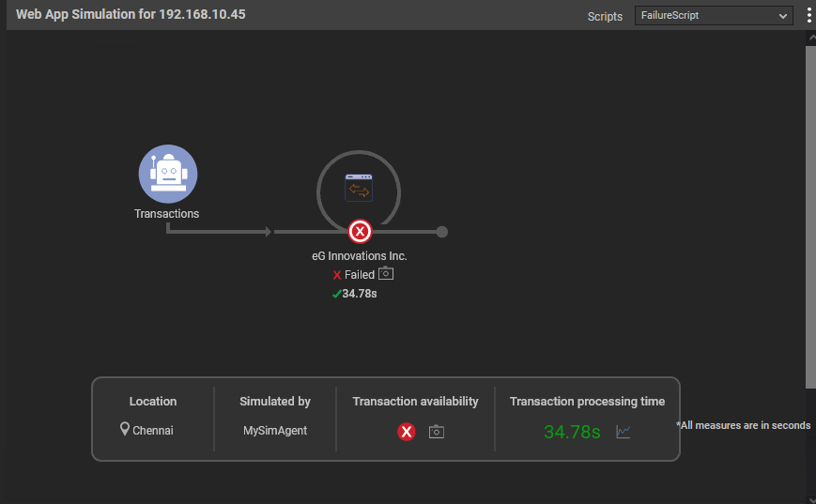Click the end node of the transaction flow

(442, 232)
